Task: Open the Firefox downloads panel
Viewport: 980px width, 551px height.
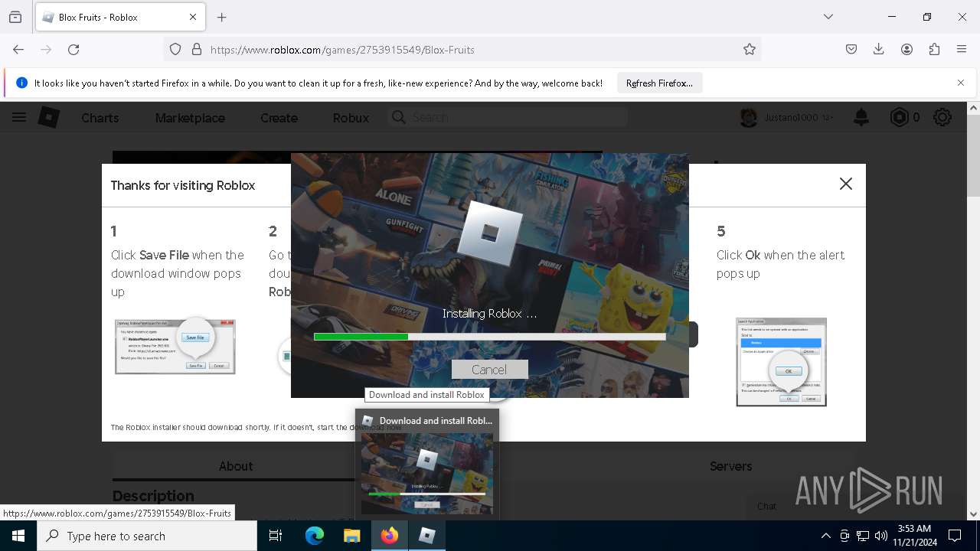Action: [x=879, y=49]
